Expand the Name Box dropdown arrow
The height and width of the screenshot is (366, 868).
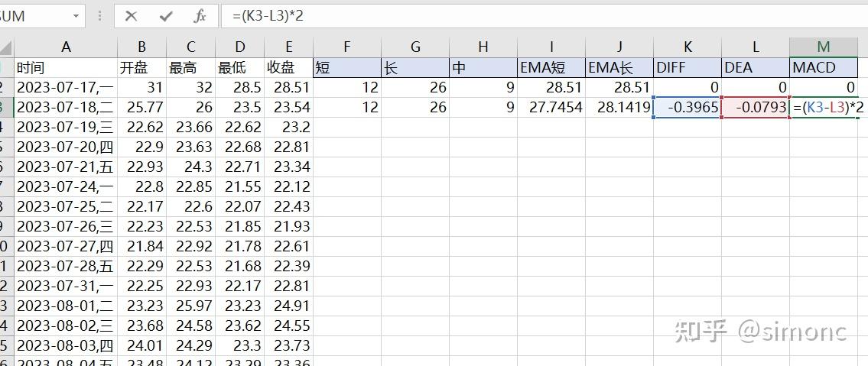click(76, 16)
